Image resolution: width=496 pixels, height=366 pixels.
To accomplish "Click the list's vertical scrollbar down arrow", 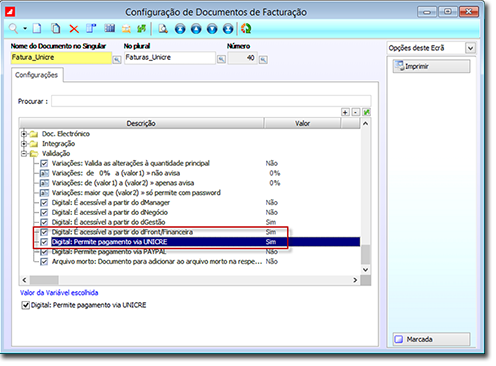I will click(x=366, y=270).
